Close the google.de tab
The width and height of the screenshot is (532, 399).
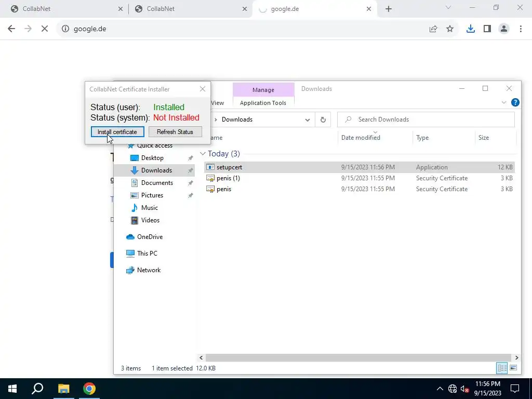tap(369, 9)
